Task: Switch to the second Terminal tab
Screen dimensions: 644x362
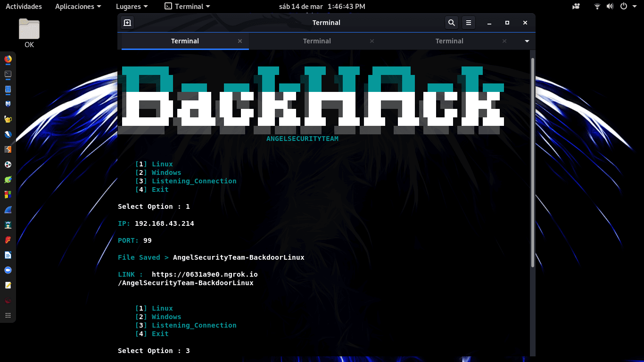Action: point(317,41)
